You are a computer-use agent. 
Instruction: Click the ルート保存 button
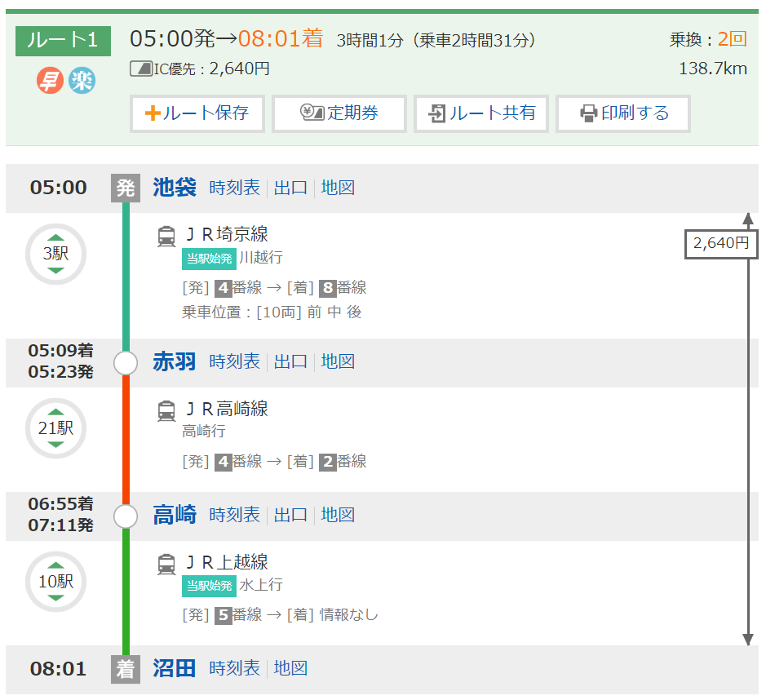click(197, 113)
